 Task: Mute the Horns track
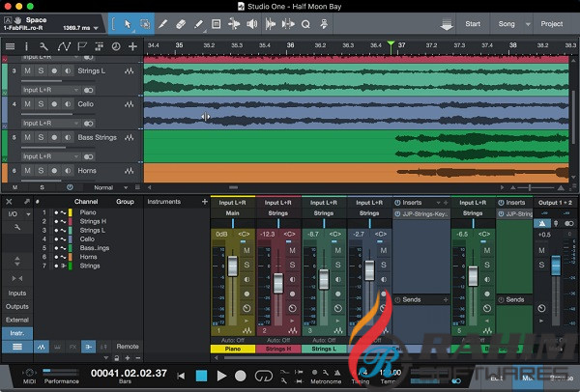pyautogui.click(x=27, y=171)
